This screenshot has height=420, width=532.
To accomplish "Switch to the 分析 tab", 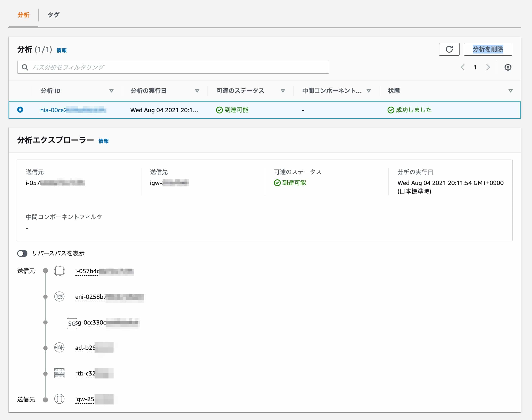I will point(23,15).
